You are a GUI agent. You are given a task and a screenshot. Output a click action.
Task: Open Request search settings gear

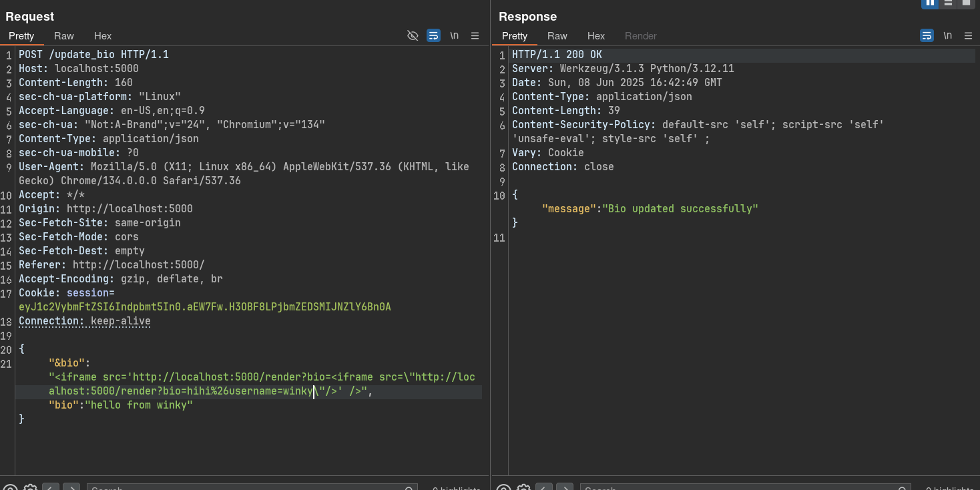coord(30,488)
